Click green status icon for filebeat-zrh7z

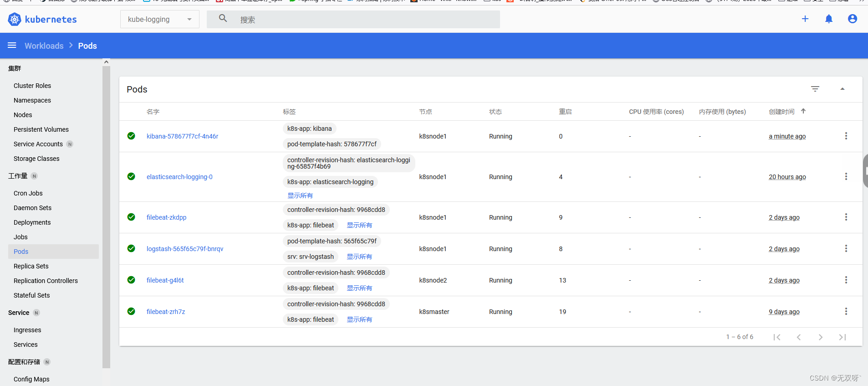point(131,311)
